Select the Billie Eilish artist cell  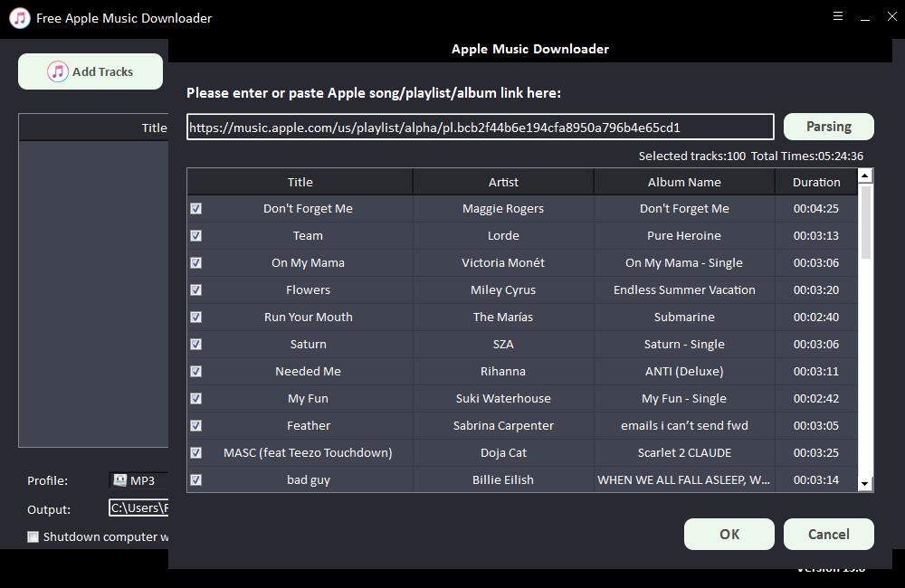[503, 479]
